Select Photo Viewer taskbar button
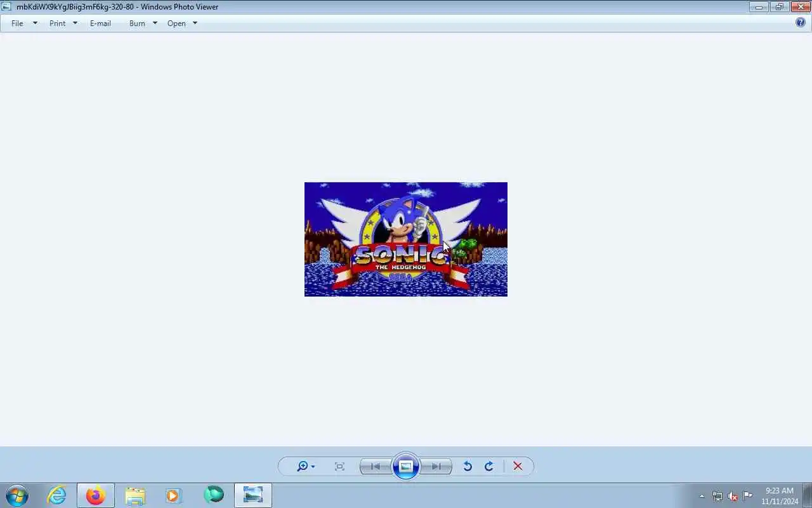 pyautogui.click(x=253, y=495)
